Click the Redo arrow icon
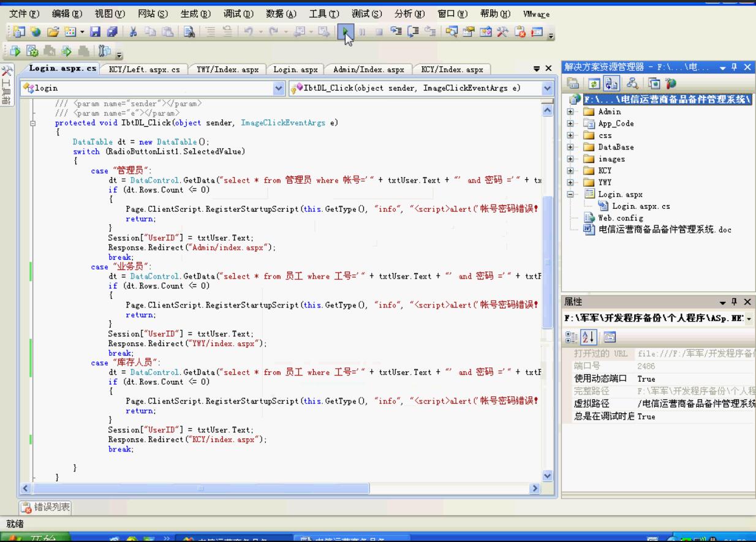The image size is (756, 542). tap(273, 32)
